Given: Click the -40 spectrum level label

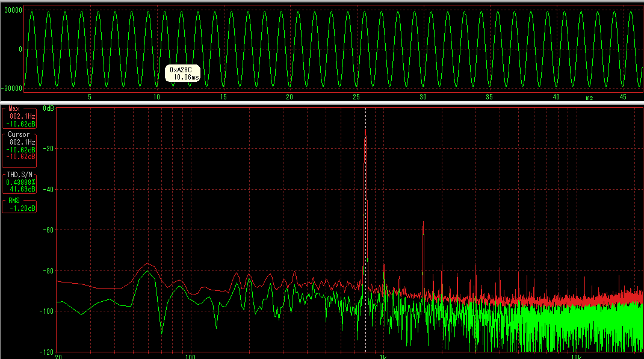Looking at the screenshot, I should click(48, 190).
